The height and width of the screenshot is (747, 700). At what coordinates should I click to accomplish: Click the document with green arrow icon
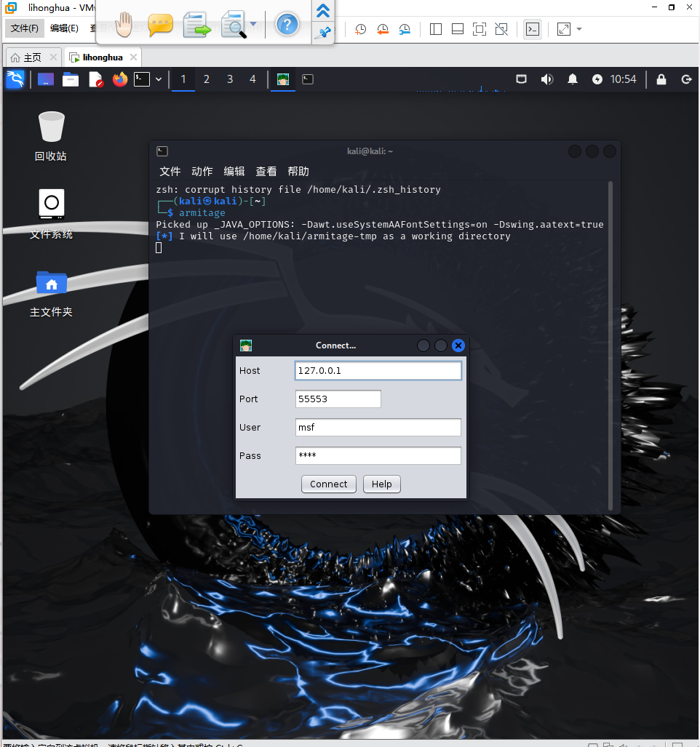196,25
